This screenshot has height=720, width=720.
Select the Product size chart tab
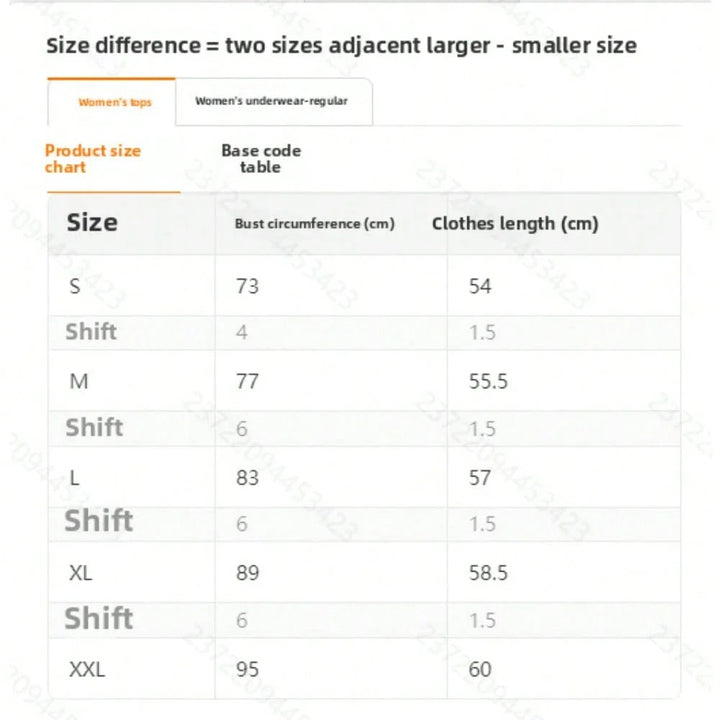pos(93,159)
